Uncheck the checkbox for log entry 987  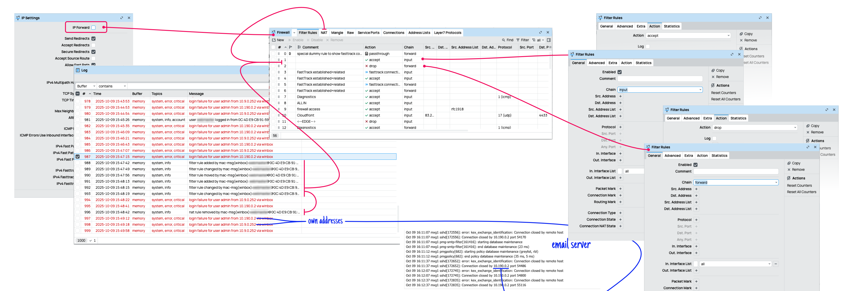[78, 157]
